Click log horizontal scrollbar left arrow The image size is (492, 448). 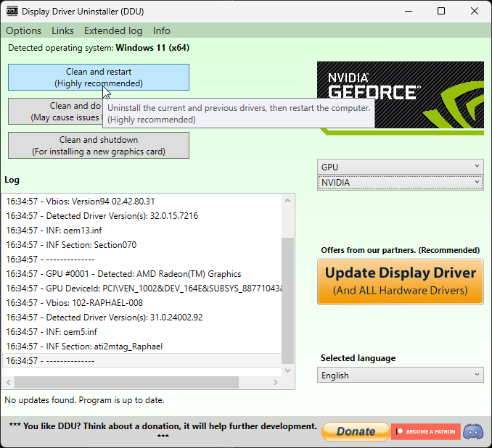coord(9,382)
